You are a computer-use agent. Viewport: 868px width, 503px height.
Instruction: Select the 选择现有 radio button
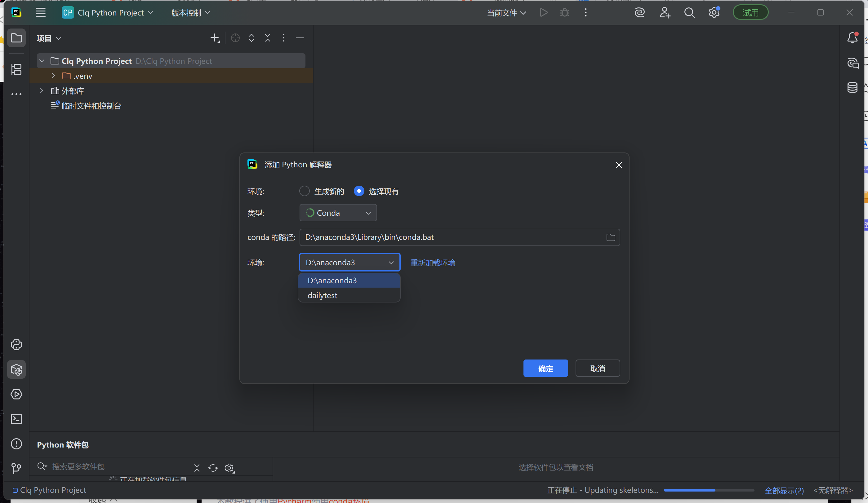[359, 191]
